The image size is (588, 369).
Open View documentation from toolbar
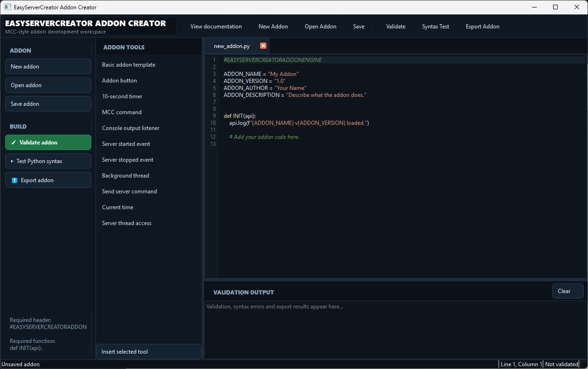[x=216, y=27]
